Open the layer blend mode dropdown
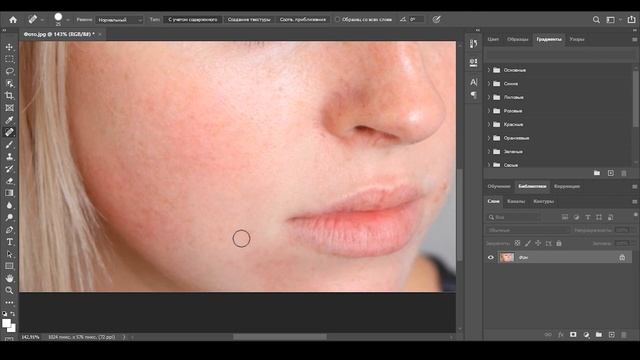Screen dimensions: 640x360 pos(528,230)
